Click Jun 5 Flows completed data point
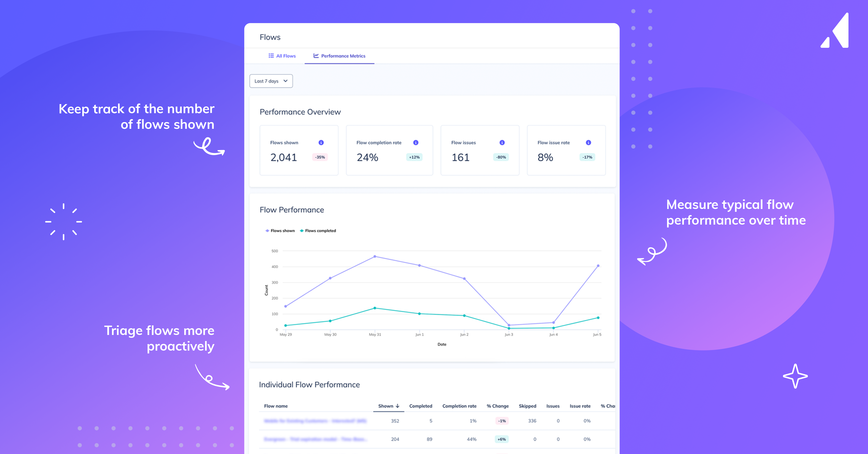This screenshot has height=454, width=868. tap(598, 318)
